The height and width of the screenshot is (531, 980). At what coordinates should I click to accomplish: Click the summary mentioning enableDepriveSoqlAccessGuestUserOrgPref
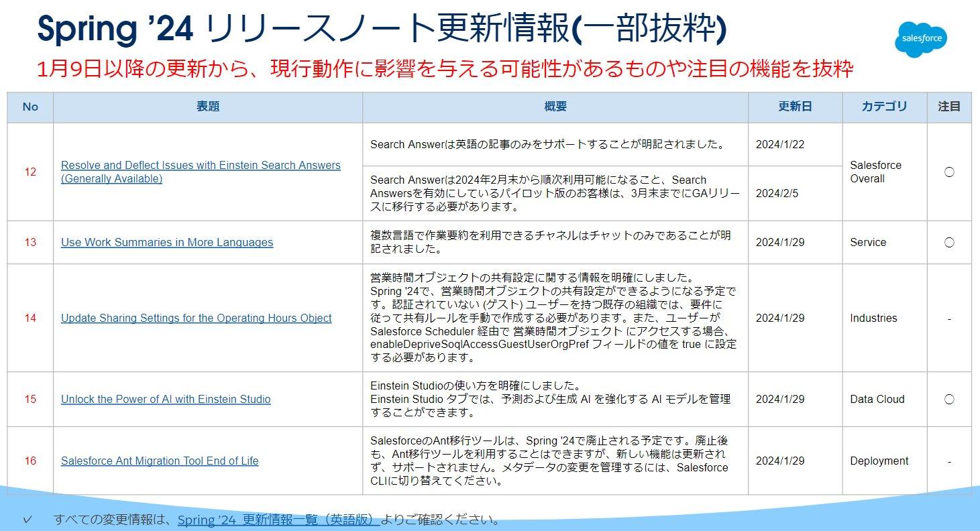click(x=553, y=318)
